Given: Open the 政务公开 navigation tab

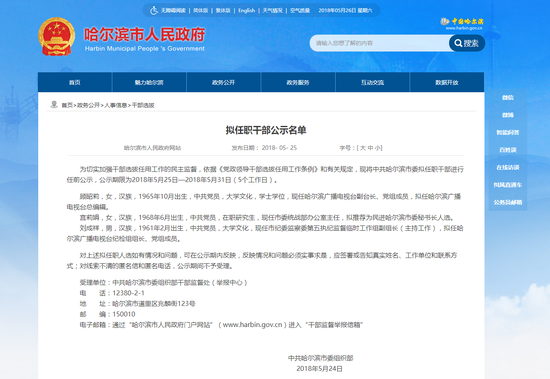Looking at the screenshot, I should pos(223,82).
